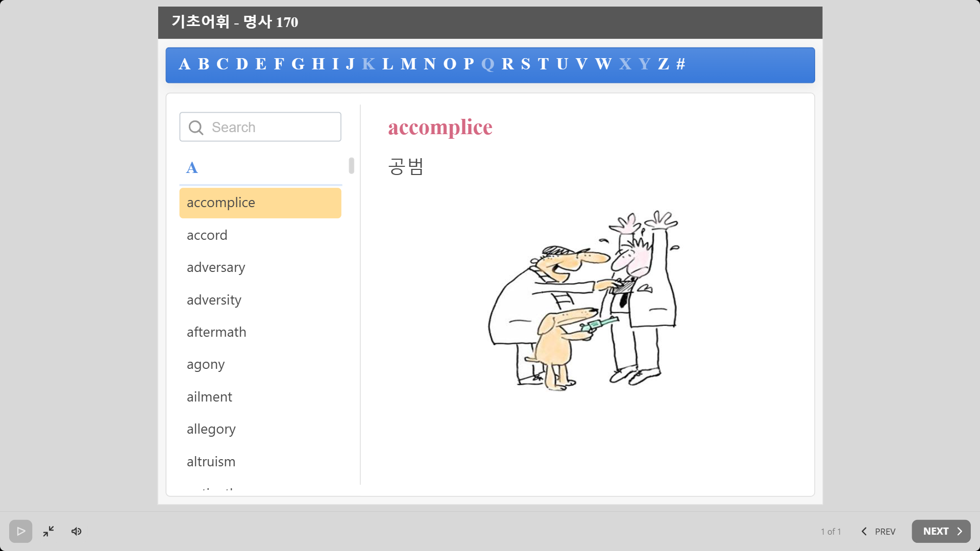This screenshot has height=551, width=980.
Task: Click the NEXT button arrow
Action: tap(960, 531)
